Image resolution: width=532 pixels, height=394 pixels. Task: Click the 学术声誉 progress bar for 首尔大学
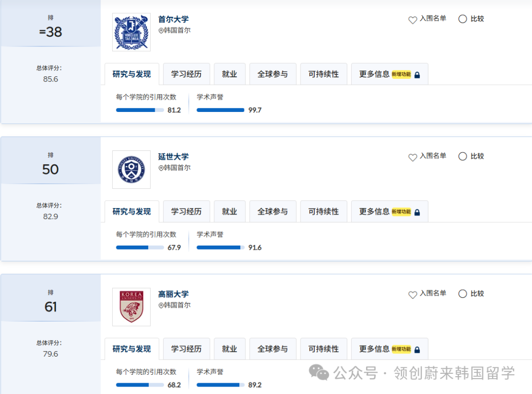(220, 110)
